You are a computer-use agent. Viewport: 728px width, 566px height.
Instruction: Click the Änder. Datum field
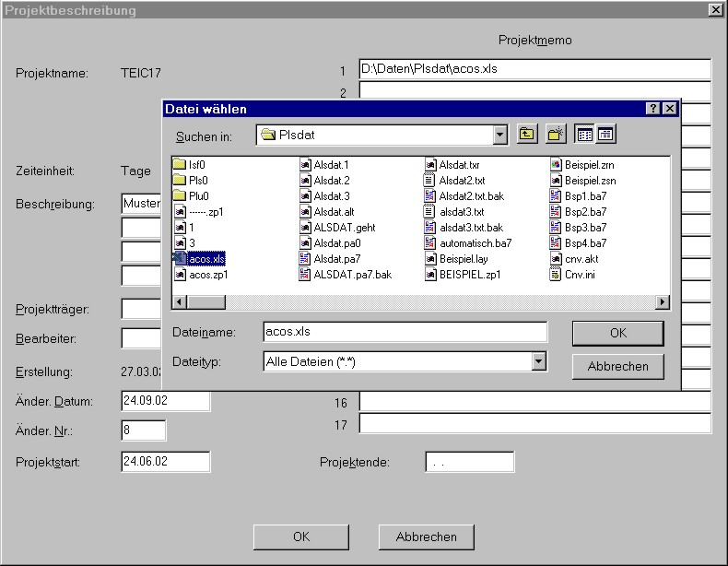(166, 401)
